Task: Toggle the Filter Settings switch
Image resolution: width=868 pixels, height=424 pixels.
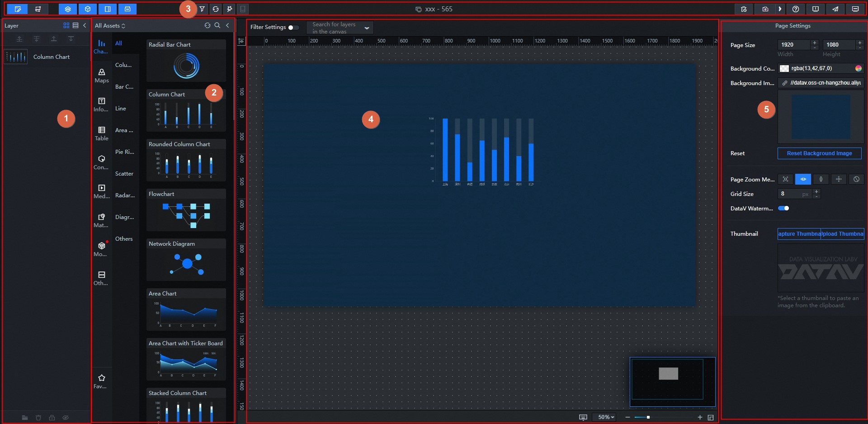Action: pos(293,28)
